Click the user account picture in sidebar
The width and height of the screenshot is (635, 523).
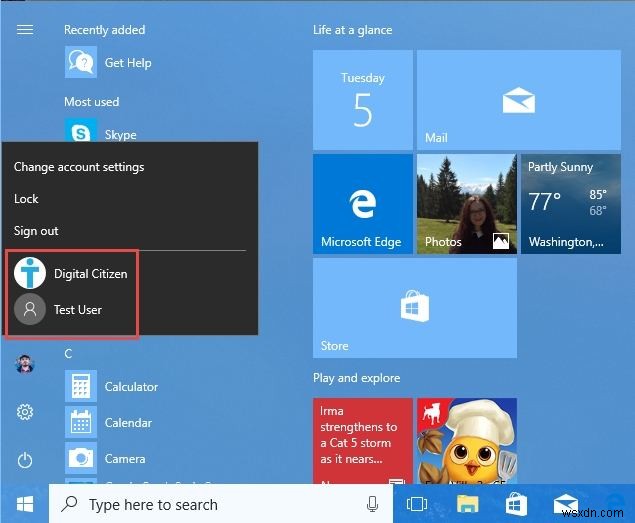[x=25, y=364]
